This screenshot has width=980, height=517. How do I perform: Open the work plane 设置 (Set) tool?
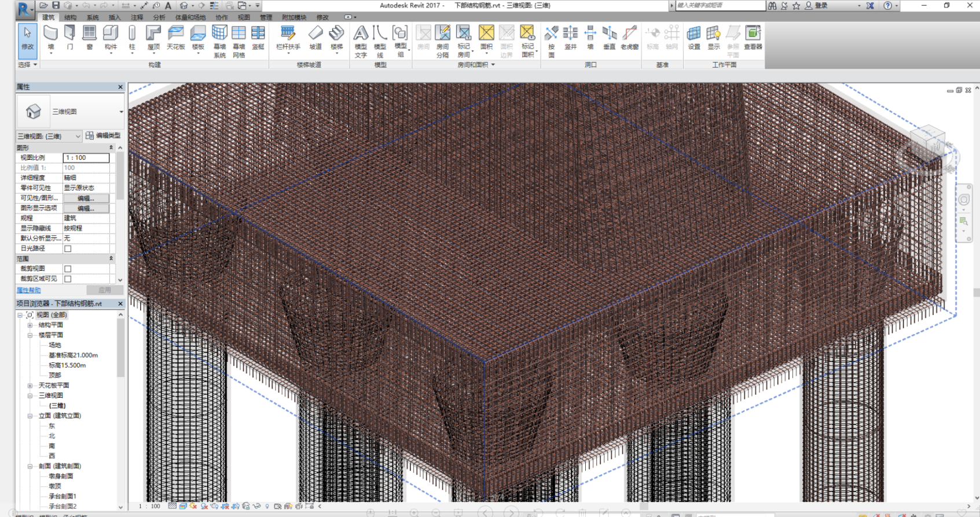click(x=694, y=39)
